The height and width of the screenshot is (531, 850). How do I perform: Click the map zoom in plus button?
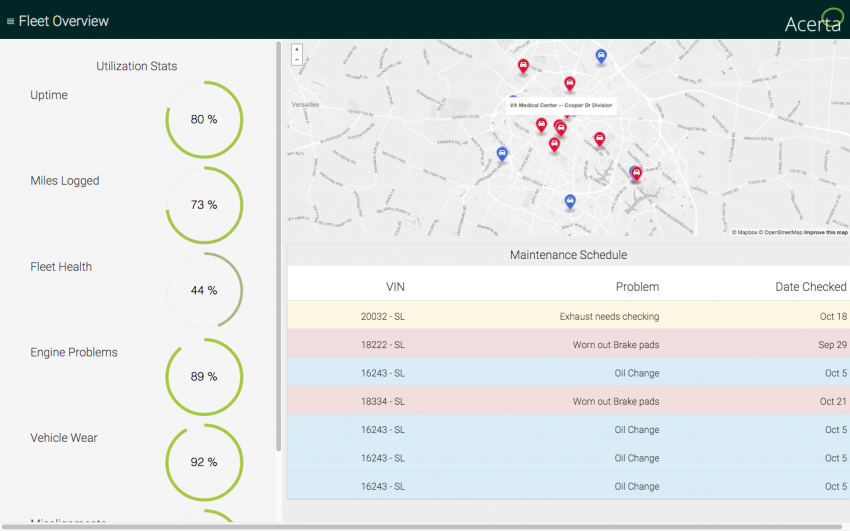click(x=297, y=49)
